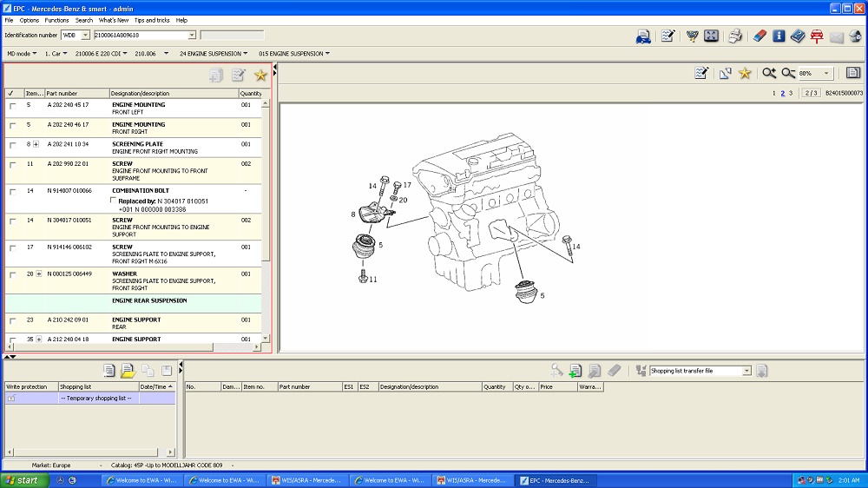The image size is (868, 488).
Task: Open the File menu
Action: pos(9,20)
